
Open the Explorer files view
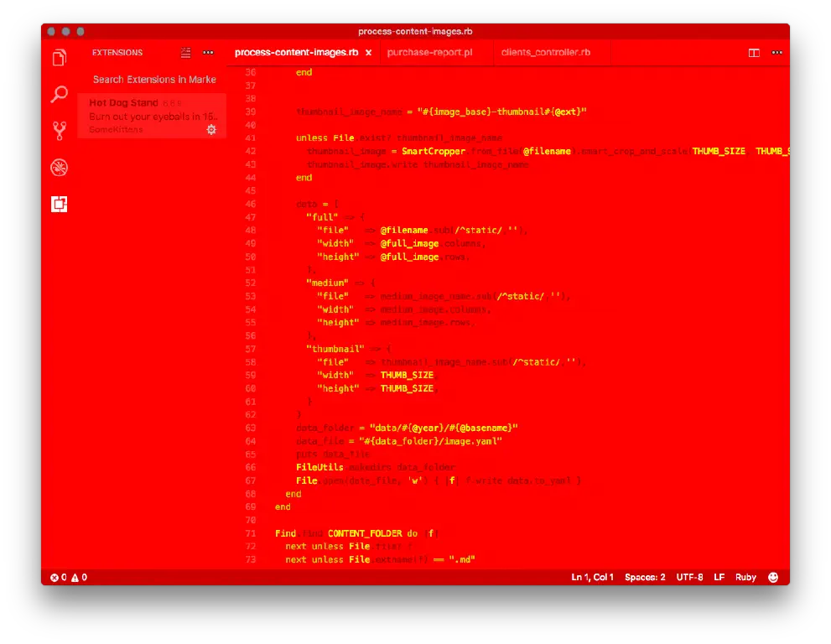click(x=60, y=57)
